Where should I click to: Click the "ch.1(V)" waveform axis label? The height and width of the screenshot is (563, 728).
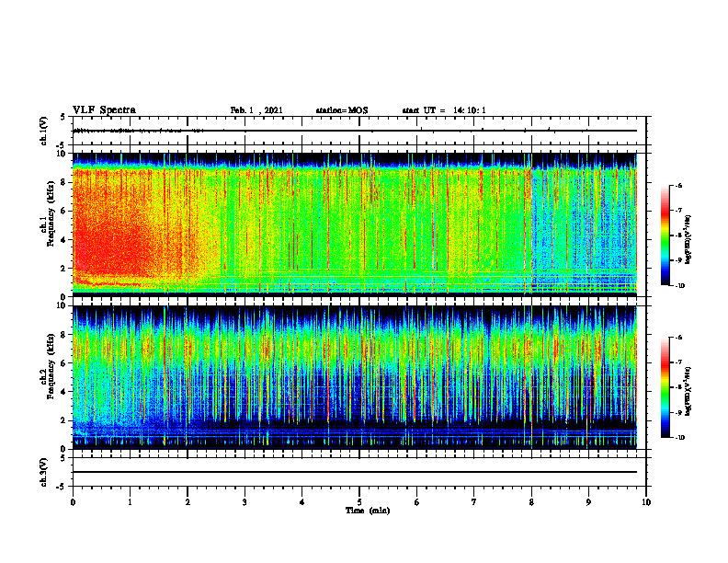pos(44,131)
